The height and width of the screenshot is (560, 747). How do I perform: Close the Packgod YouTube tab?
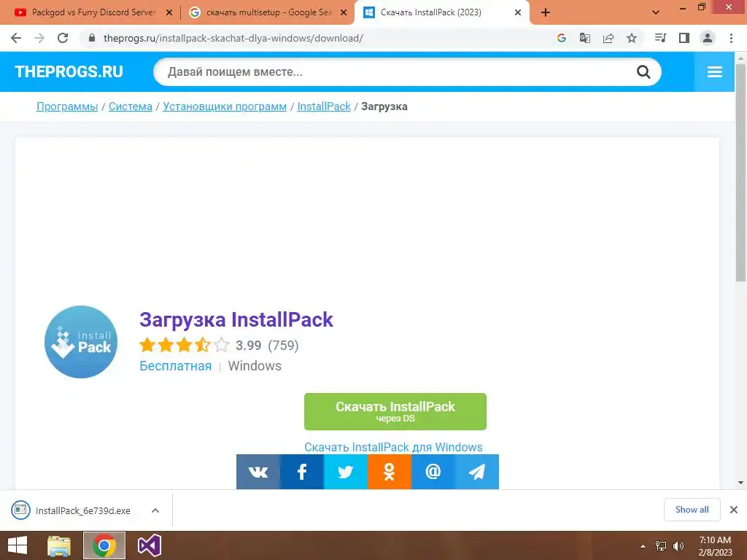tap(169, 12)
